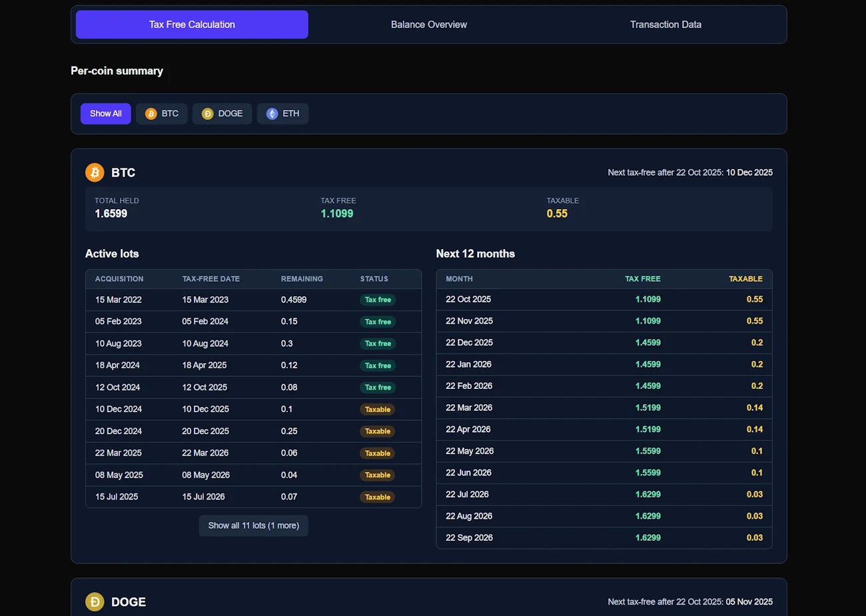Click the STATUS column header
866x616 pixels.
click(374, 279)
